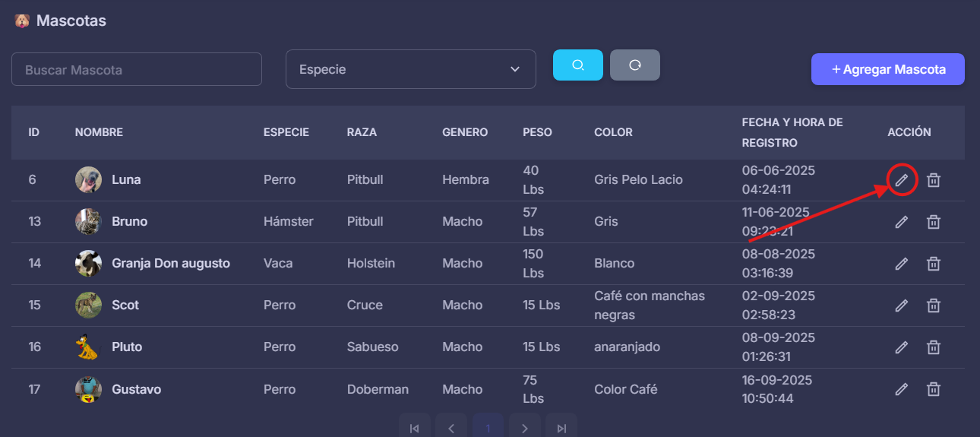This screenshot has width=980, height=437.
Task: Click Luna's profile photo thumbnail
Action: 88,180
